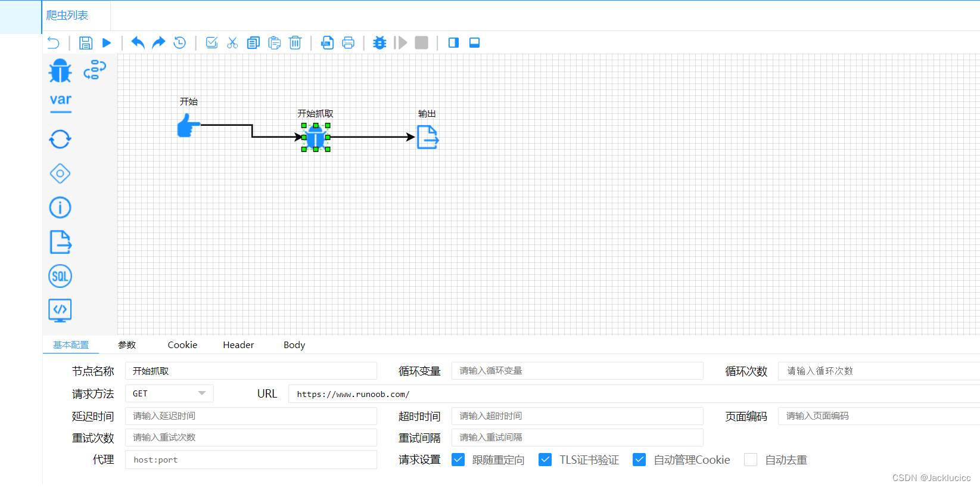Undo the last action in toolbar
980x487 pixels.
click(138, 43)
